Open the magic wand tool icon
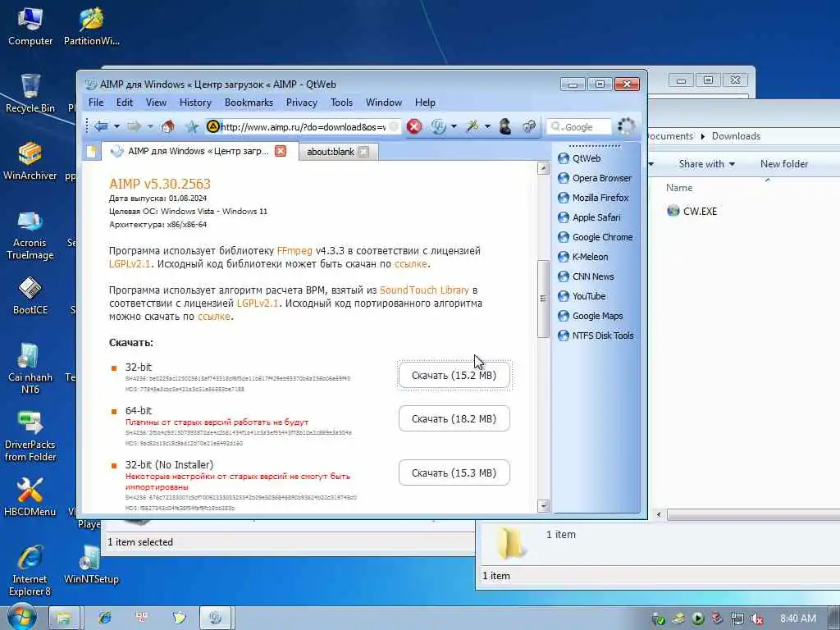The image size is (840, 630). [472, 126]
